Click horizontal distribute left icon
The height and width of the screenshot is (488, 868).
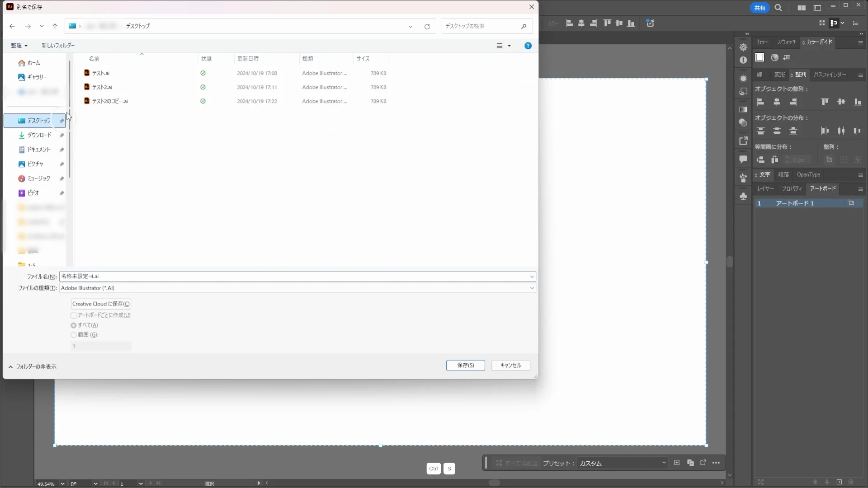825,131
